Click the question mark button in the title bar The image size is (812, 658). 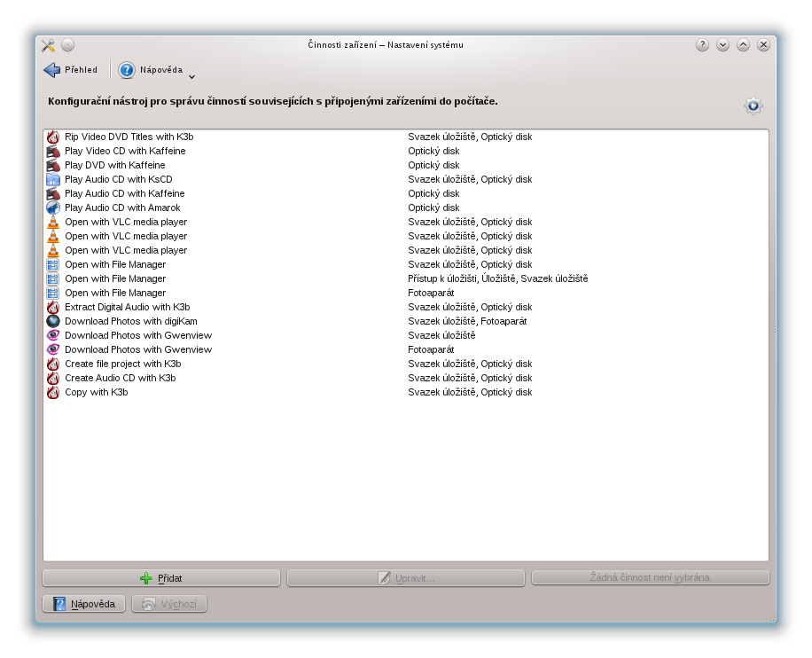(702, 45)
